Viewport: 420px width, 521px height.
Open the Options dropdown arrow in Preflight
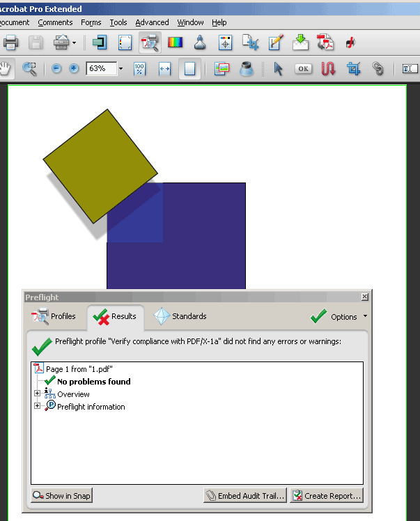(365, 316)
